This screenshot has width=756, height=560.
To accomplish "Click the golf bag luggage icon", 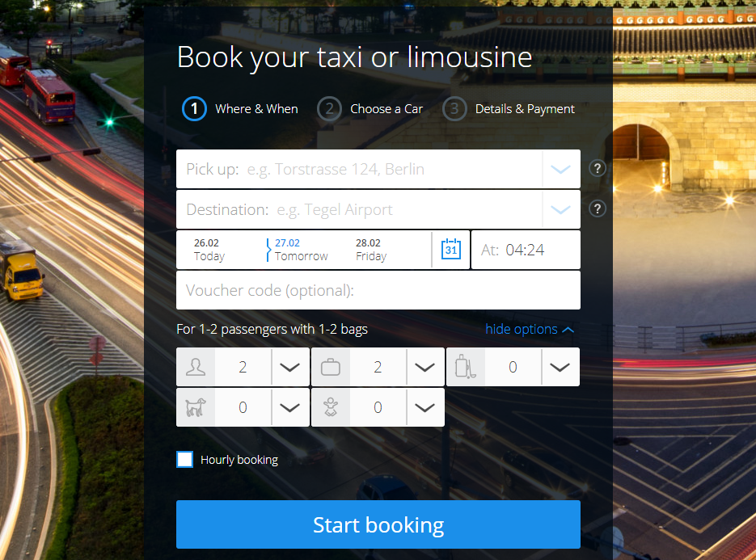I will coord(466,367).
